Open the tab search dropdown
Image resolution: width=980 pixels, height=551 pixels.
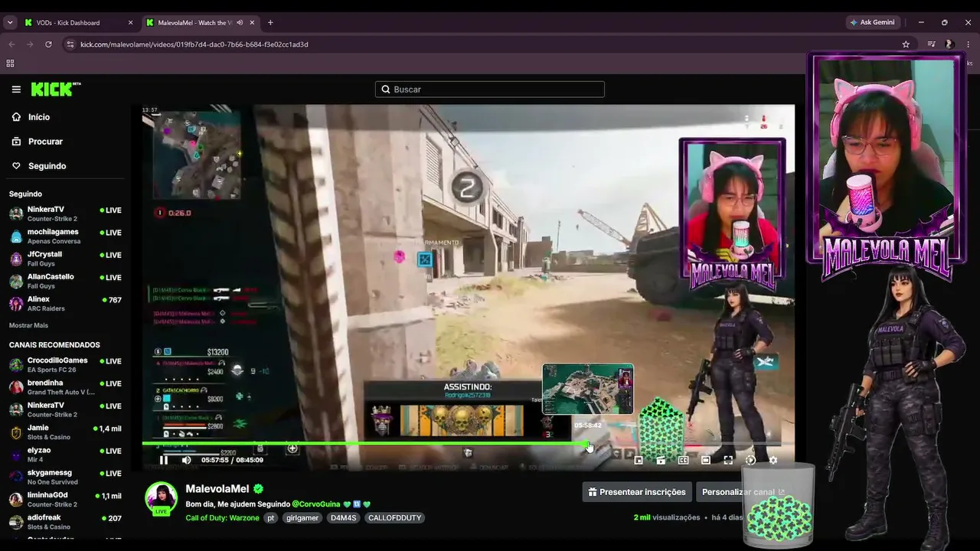(10, 23)
